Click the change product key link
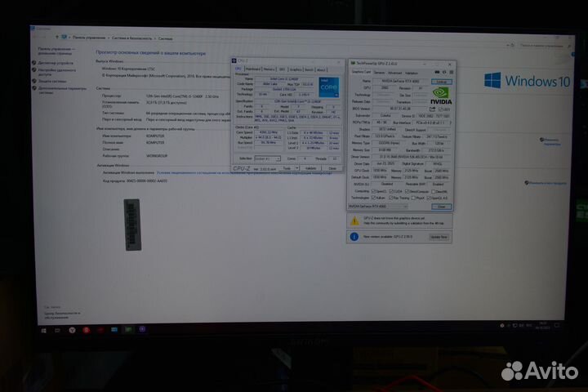This screenshot has height=392, width=588. click(546, 183)
